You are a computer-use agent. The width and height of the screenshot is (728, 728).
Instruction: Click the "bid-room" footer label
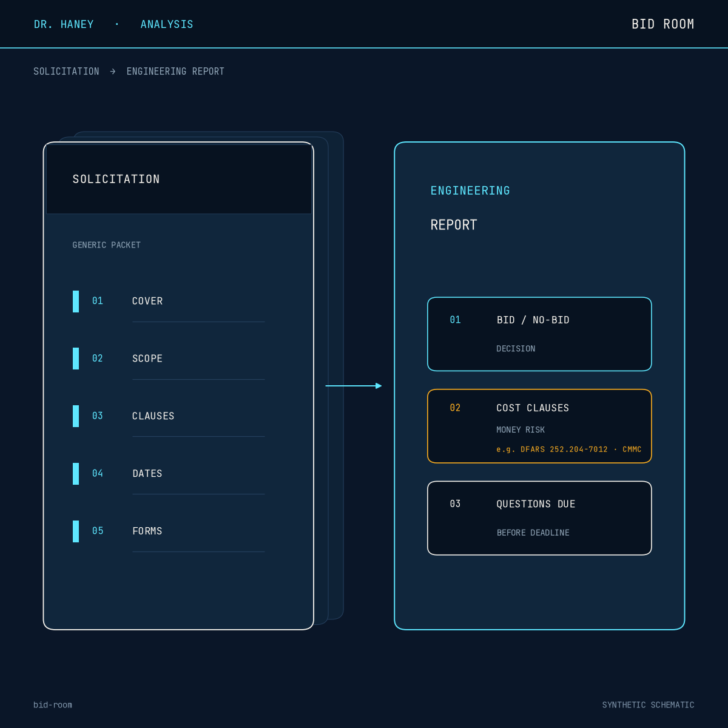click(53, 705)
